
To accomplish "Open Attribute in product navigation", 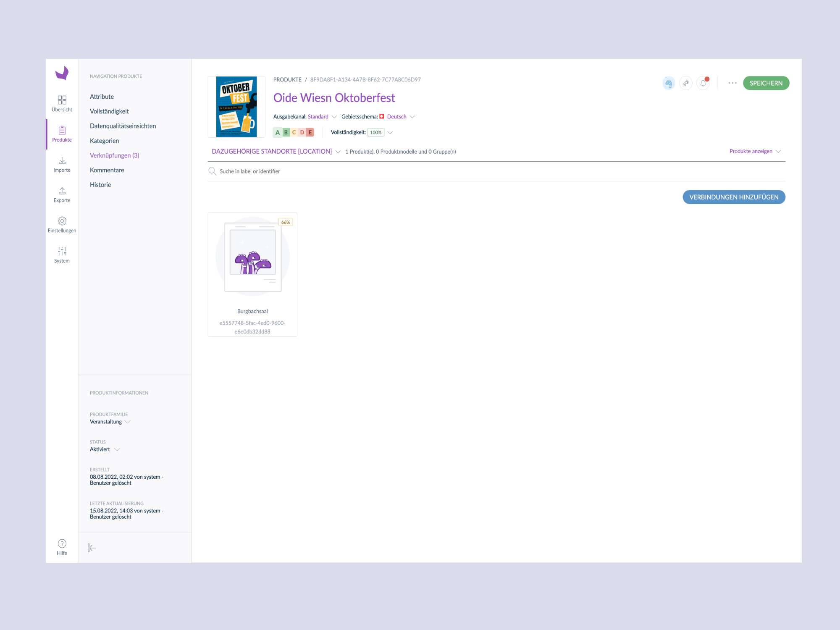I will [102, 97].
